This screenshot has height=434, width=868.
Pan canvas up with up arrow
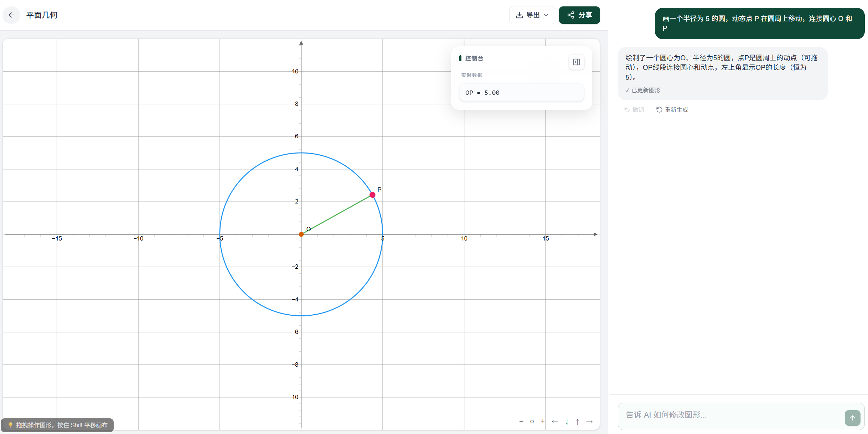pos(578,422)
